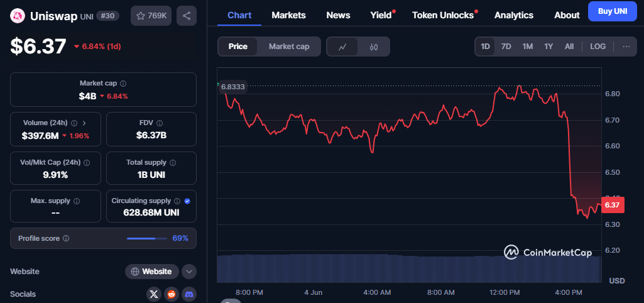This screenshot has width=644, height=303.
Task: Click the $4B market cap value
Action: 87,96
